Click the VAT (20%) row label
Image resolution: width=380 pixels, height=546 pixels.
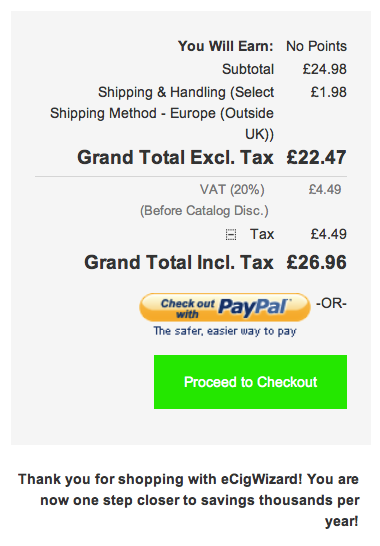point(232,190)
